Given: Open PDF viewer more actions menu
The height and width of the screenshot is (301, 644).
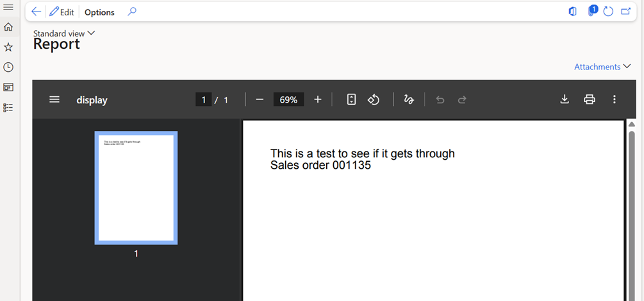Looking at the screenshot, I should [614, 99].
